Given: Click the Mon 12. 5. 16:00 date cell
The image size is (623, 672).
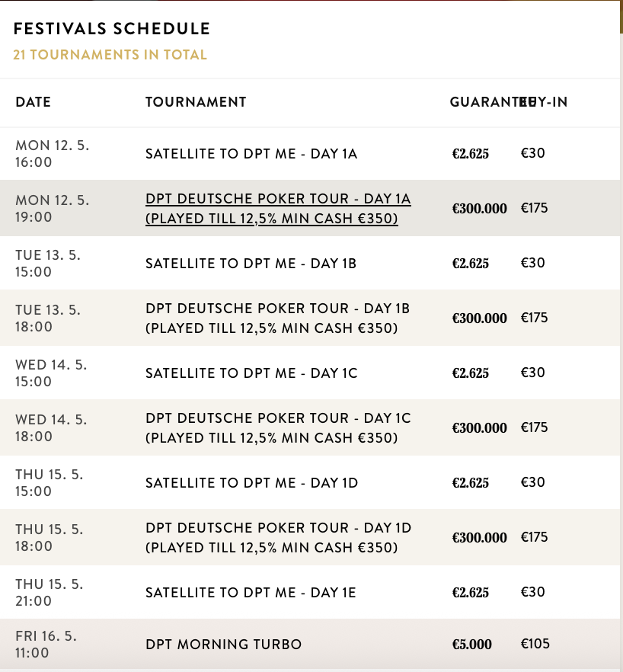Looking at the screenshot, I should [x=52, y=154].
